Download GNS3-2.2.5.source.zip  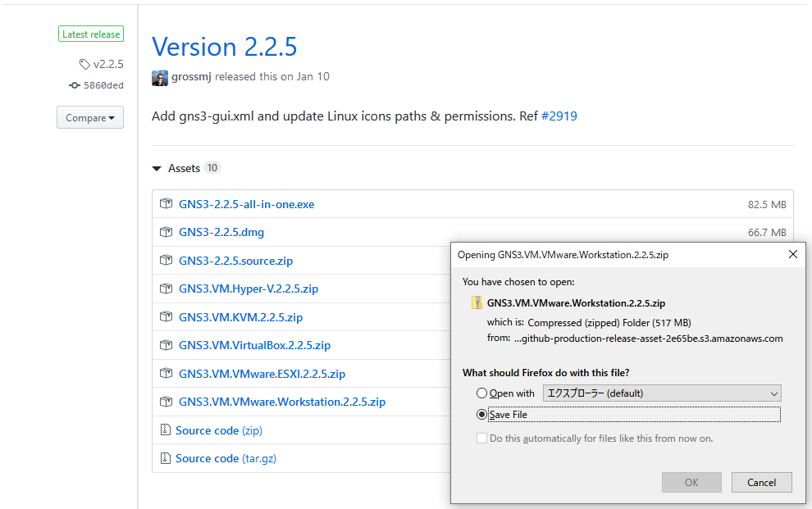tap(235, 261)
